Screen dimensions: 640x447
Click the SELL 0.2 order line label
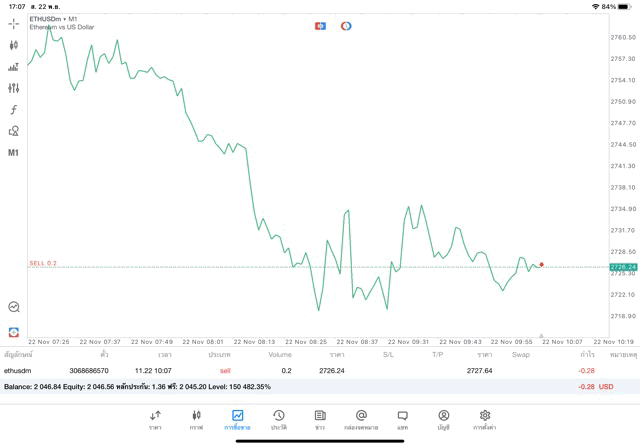(43, 263)
